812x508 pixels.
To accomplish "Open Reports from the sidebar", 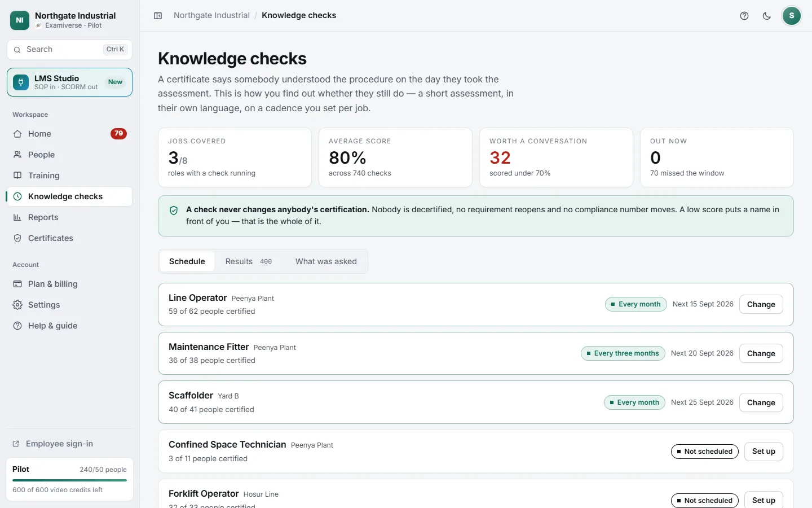I will pyautogui.click(x=70, y=217).
